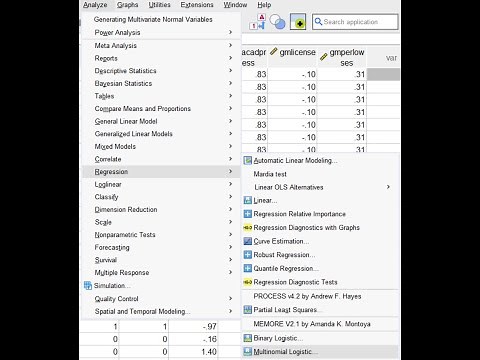The image size is (480, 360).
Task: Open the Window menu
Action: (x=235, y=5)
